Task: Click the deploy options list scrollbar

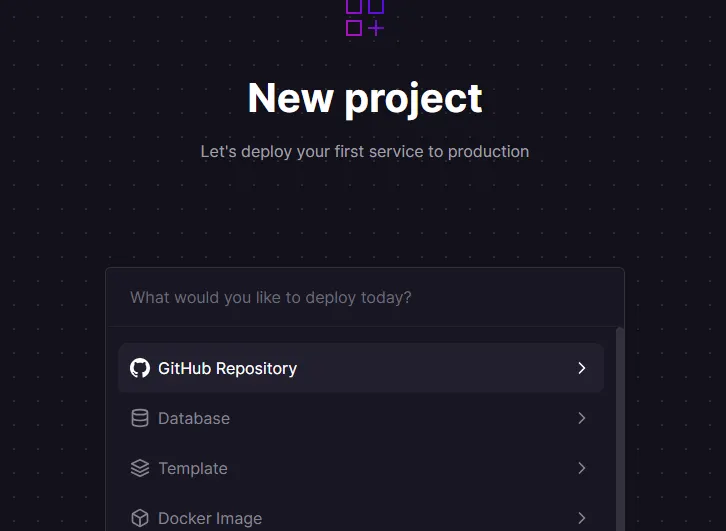Action: [620, 430]
